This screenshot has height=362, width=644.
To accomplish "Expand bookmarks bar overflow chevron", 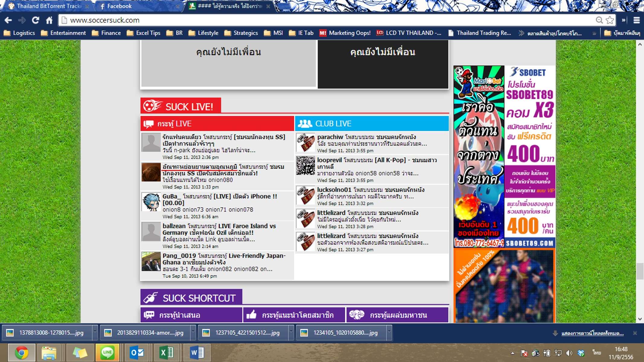I will point(594,33).
